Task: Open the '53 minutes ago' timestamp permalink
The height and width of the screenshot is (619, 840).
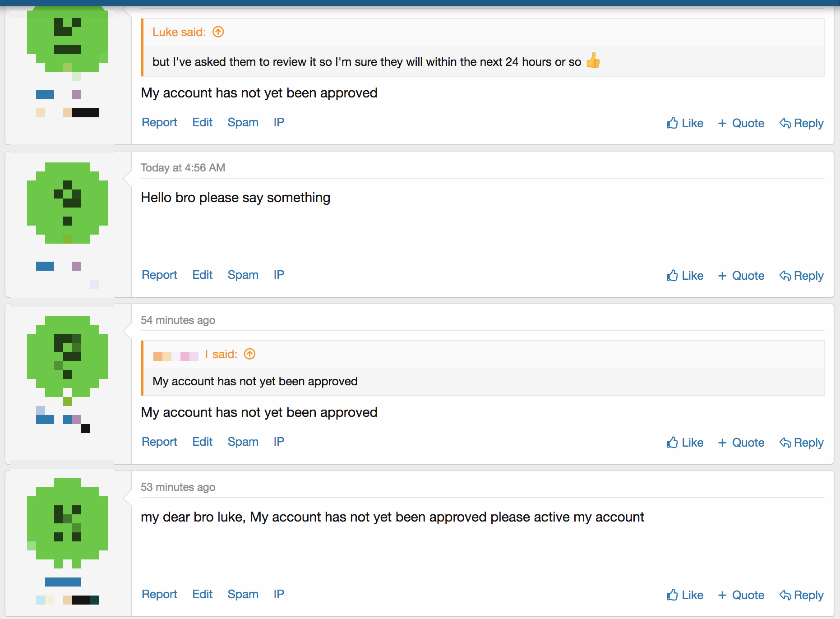Action: pyautogui.click(x=178, y=487)
